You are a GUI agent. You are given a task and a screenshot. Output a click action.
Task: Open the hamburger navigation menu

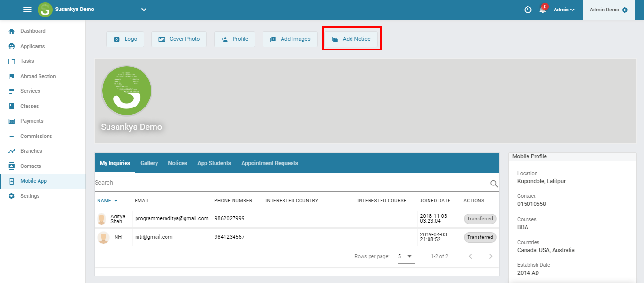point(28,10)
